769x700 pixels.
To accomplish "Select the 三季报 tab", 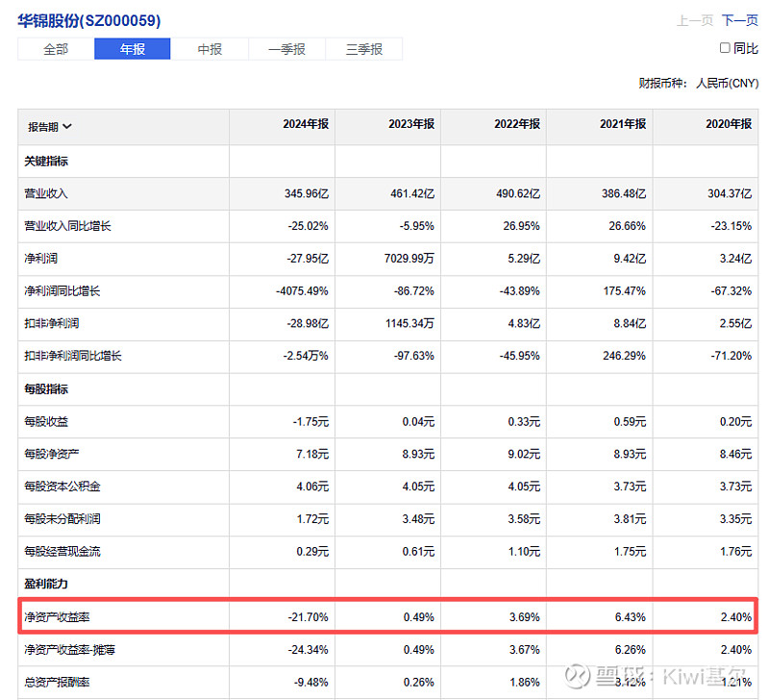I will pos(364,49).
